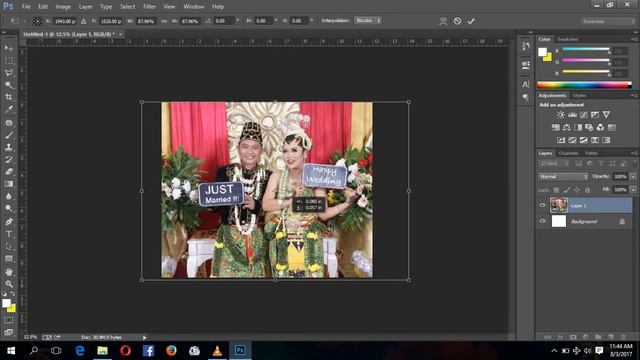Viewport: 640px width, 360px height.
Task: Cancel the transform with the circle-slash icon
Action: [x=457, y=21]
